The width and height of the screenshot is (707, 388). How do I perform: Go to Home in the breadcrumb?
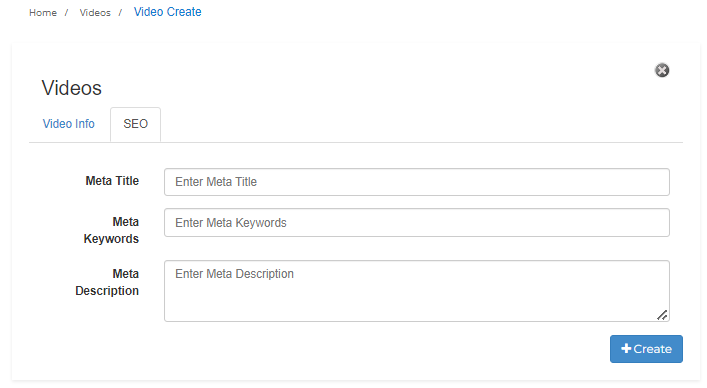43,13
